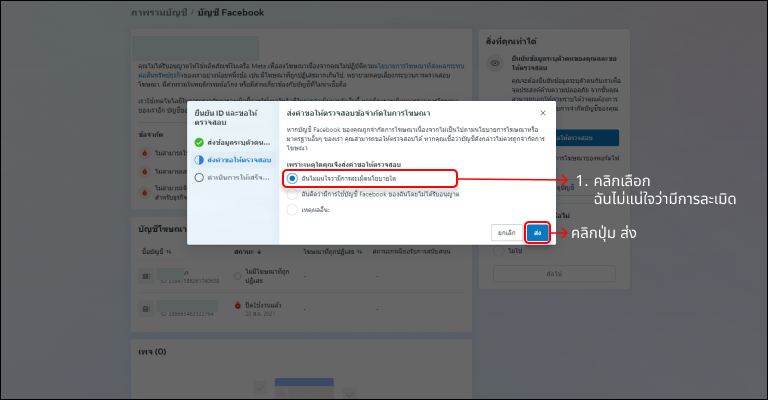Click 'สถานะการขอรับการสนับสนุน' column header
Screen dimensions: 768x400
pyautogui.click(x=411, y=252)
